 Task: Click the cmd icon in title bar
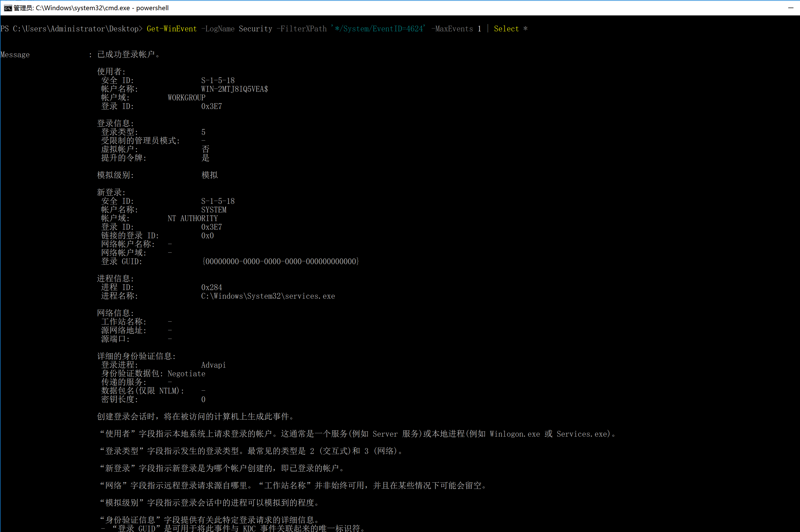pos(8,8)
